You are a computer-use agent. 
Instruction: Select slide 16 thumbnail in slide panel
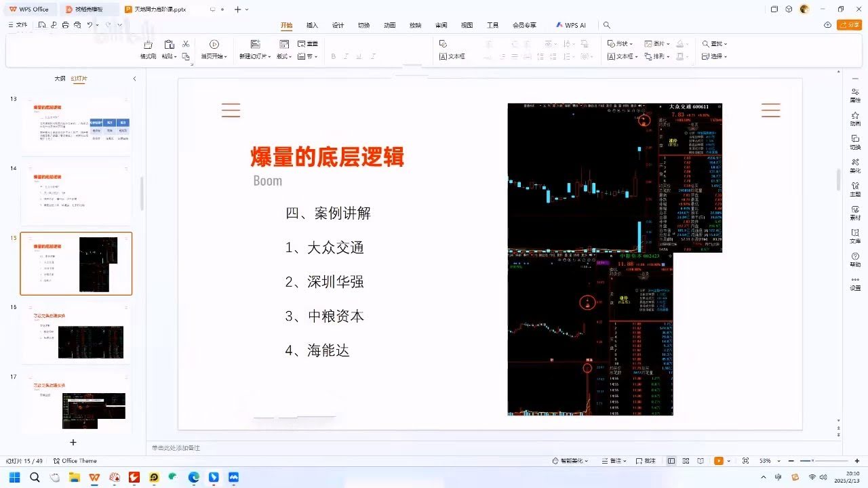(x=76, y=334)
